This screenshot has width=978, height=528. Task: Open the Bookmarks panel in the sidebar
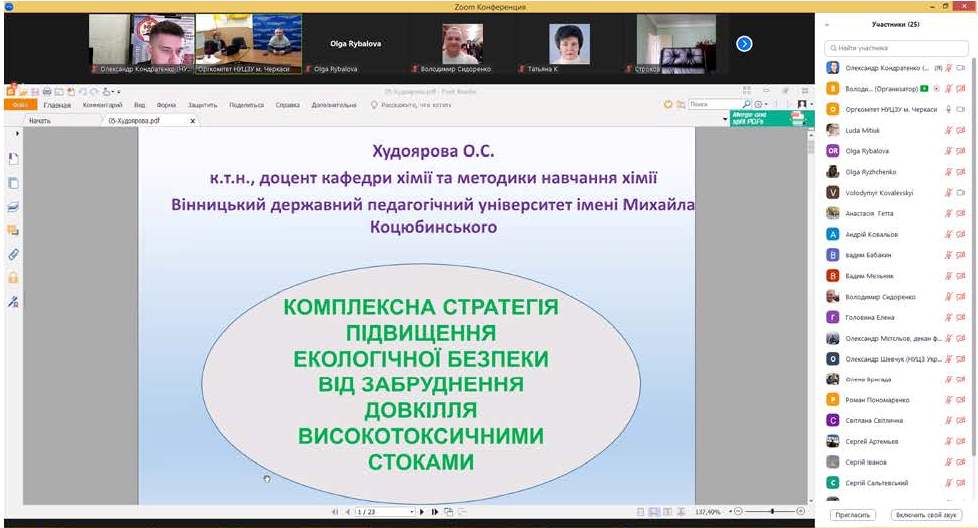click(x=14, y=159)
